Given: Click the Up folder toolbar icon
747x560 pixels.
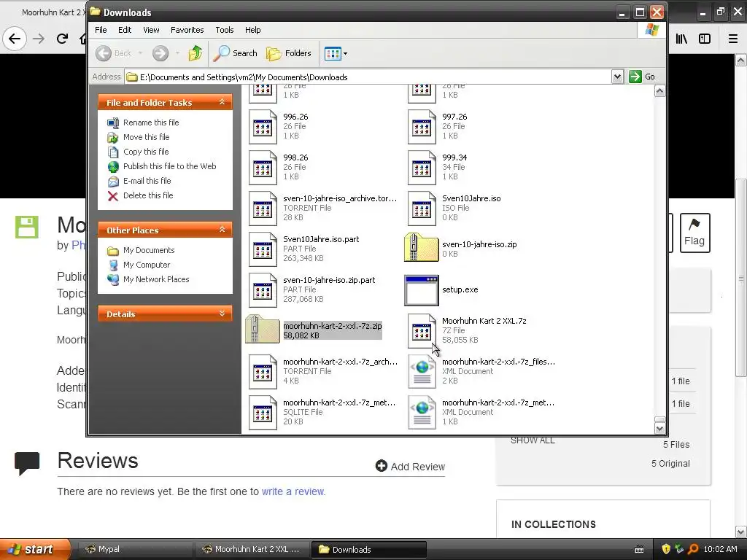Looking at the screenshot, I should (x=195, y=53).
